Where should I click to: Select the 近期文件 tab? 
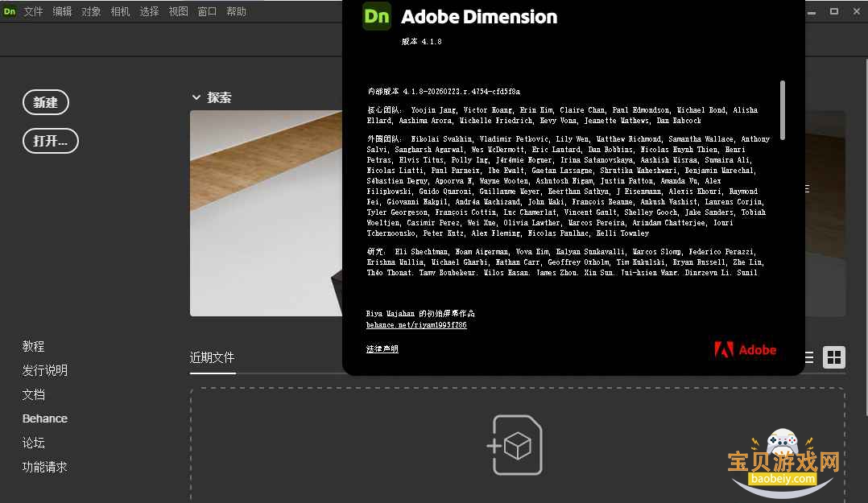point(213,358)
